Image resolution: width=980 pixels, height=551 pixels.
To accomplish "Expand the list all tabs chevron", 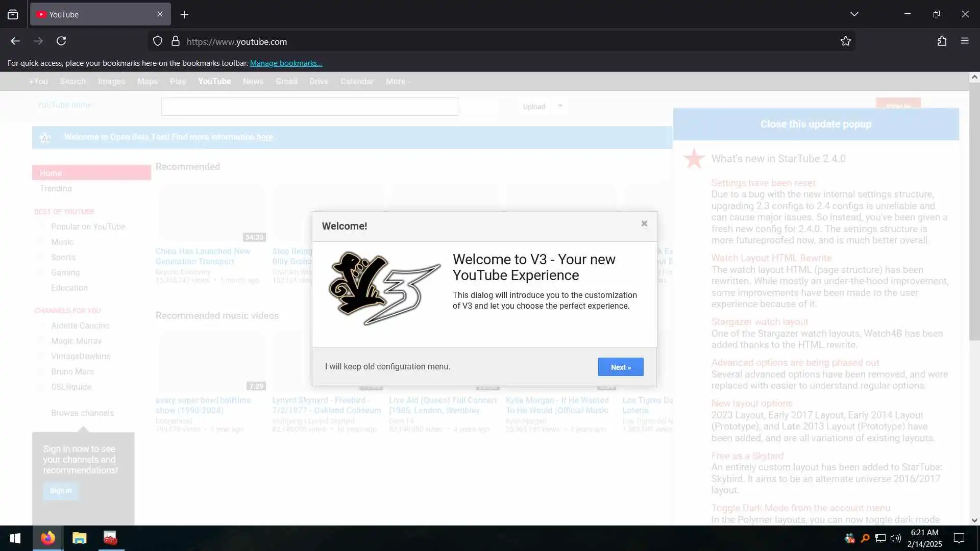I will 854,14.
